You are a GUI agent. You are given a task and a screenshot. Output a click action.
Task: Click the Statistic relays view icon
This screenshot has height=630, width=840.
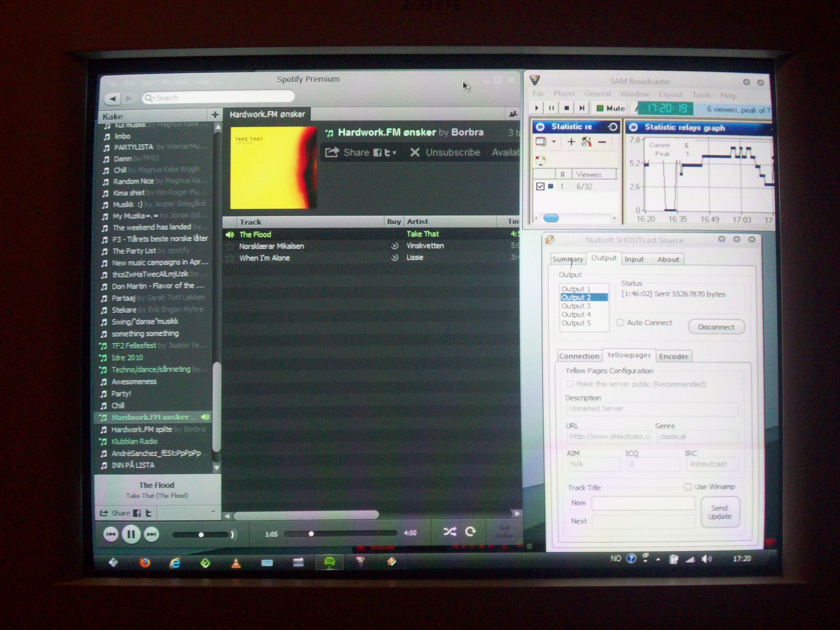(541, 142)
